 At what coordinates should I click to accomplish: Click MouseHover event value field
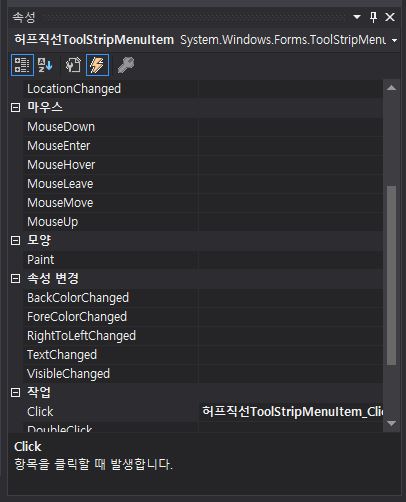291,165
